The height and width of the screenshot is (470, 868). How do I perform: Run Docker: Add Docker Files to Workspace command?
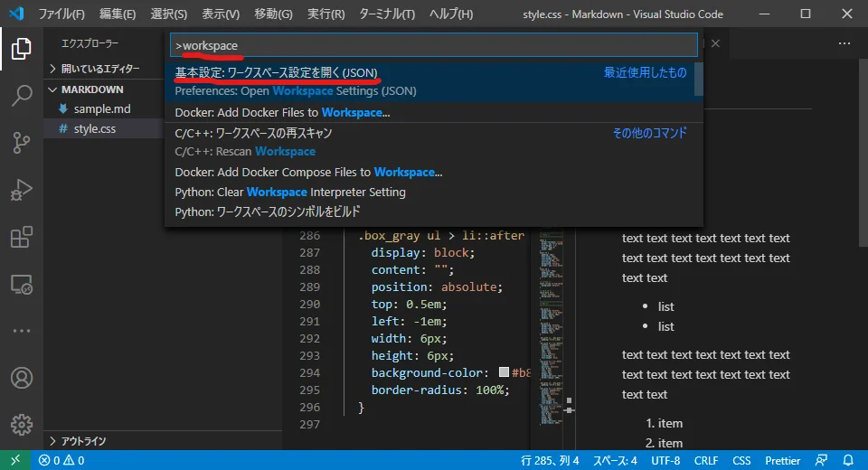point(434,112)
